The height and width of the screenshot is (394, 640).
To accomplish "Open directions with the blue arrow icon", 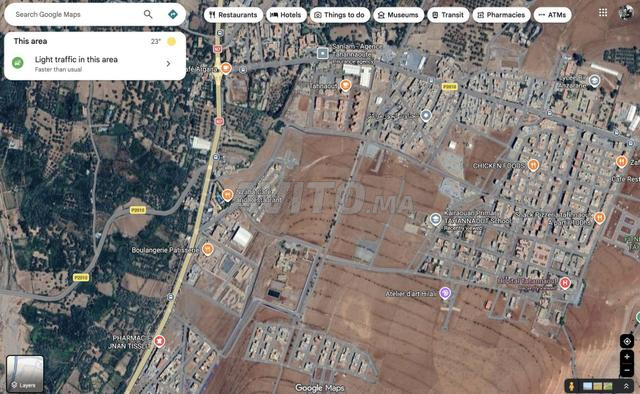I will [x=173, y=14].
